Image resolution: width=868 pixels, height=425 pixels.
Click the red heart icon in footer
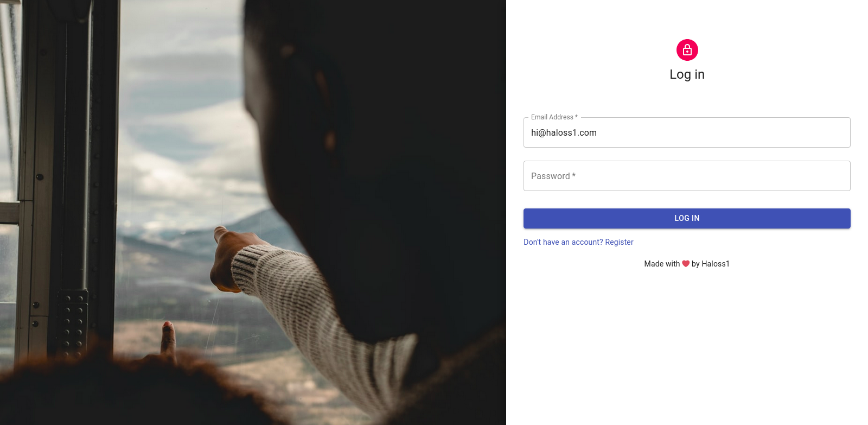[x=686, y=264]
